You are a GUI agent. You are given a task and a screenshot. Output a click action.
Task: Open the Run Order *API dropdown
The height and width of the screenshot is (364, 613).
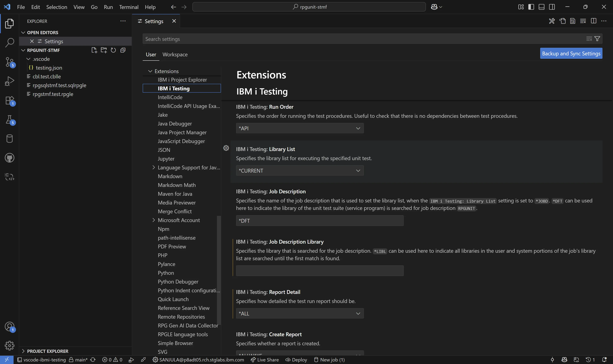[300, 128]
